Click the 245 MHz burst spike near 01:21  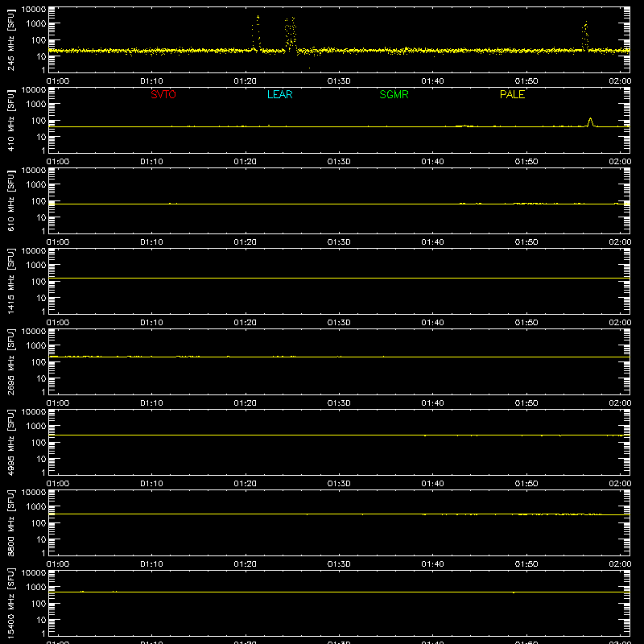256,33
